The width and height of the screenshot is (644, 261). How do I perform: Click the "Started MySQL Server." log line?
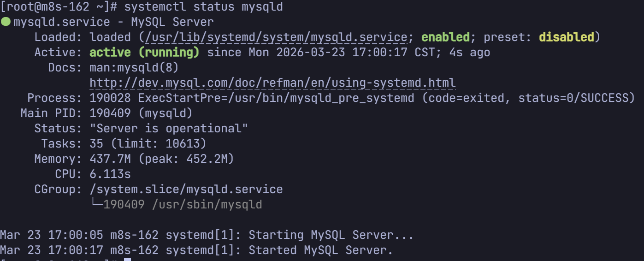click(321, 250)
